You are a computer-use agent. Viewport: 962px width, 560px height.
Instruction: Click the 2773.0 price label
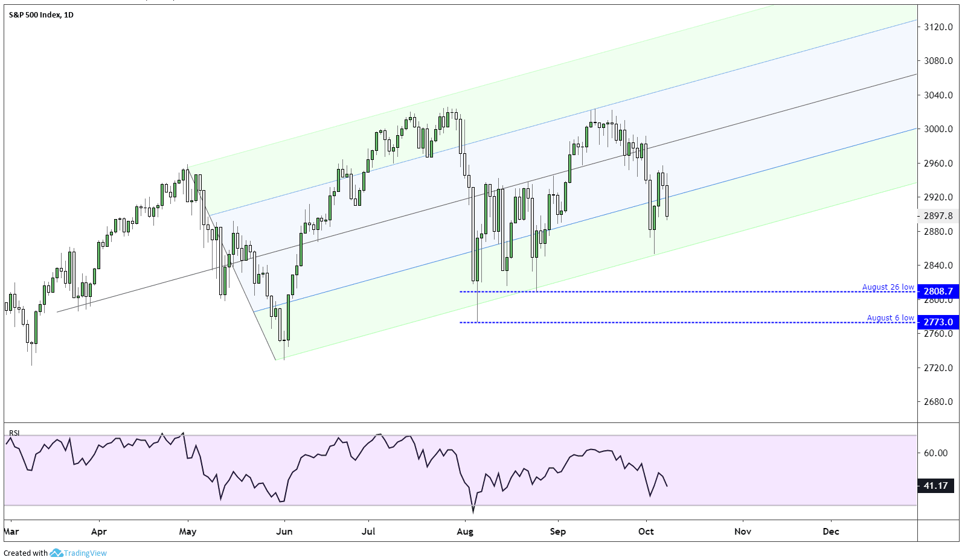[x=938, y=322]
